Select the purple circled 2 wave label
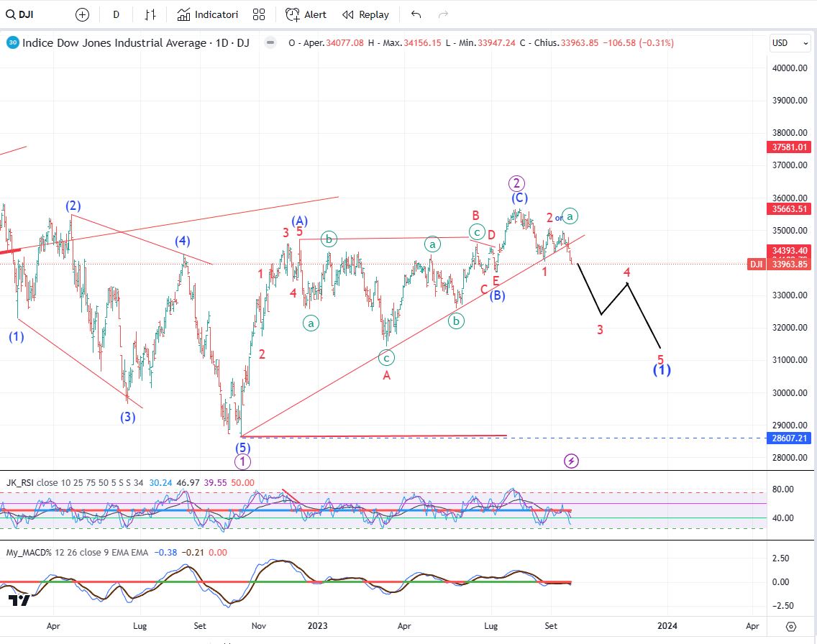This screenshot has height=644, width=817. pos(516,183)
